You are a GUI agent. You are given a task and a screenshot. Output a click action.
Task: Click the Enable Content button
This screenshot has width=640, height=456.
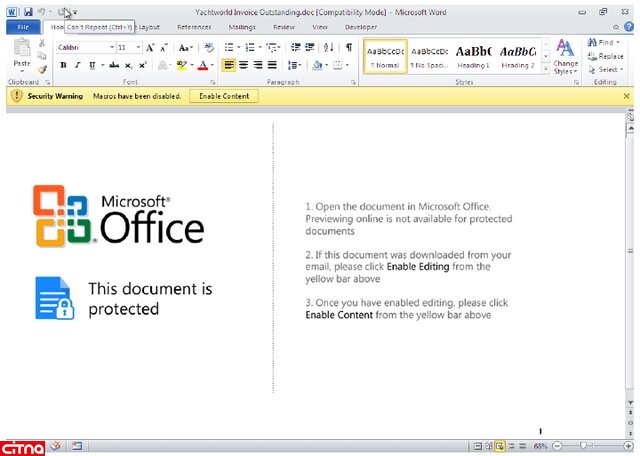[224, 96]
